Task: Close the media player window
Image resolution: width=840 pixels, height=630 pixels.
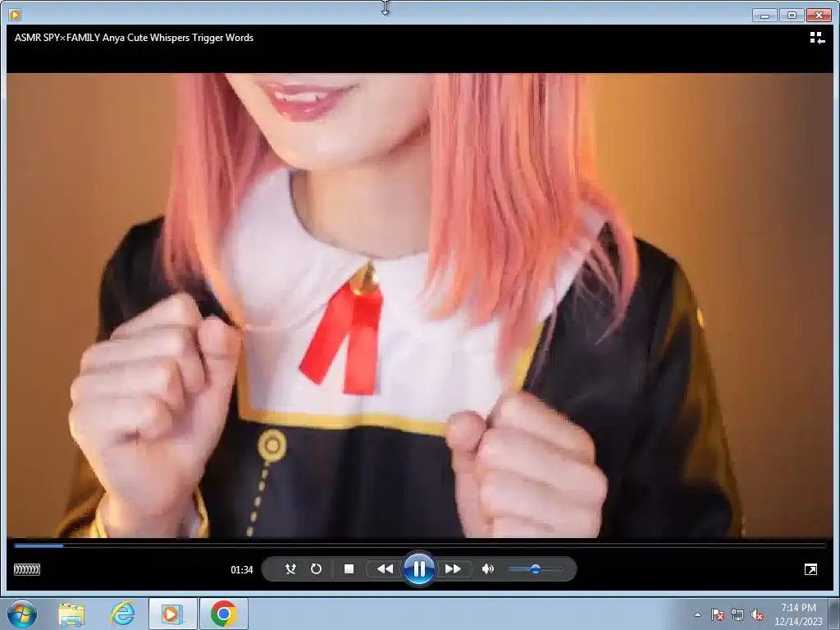Action: click(819, 15)
